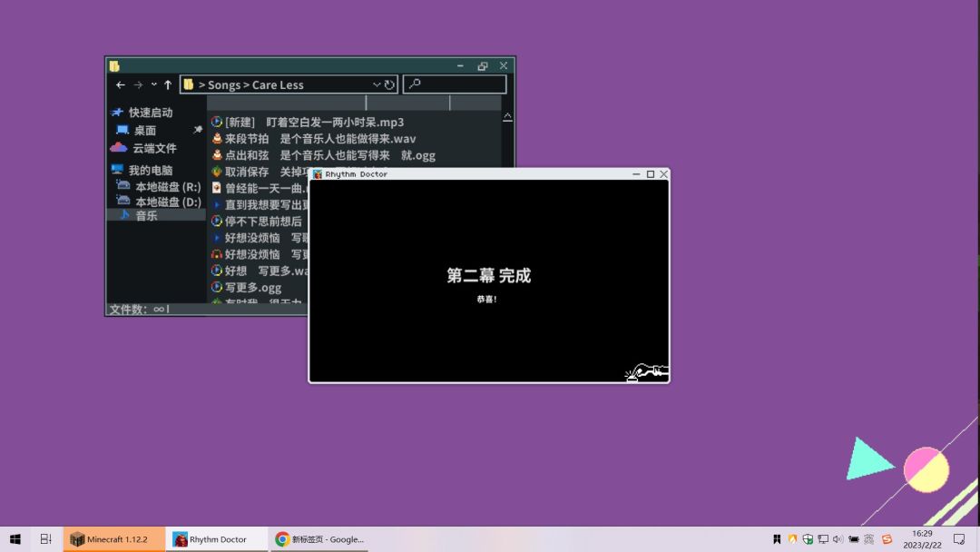Minimize the file explorer window

pos(460,65)
